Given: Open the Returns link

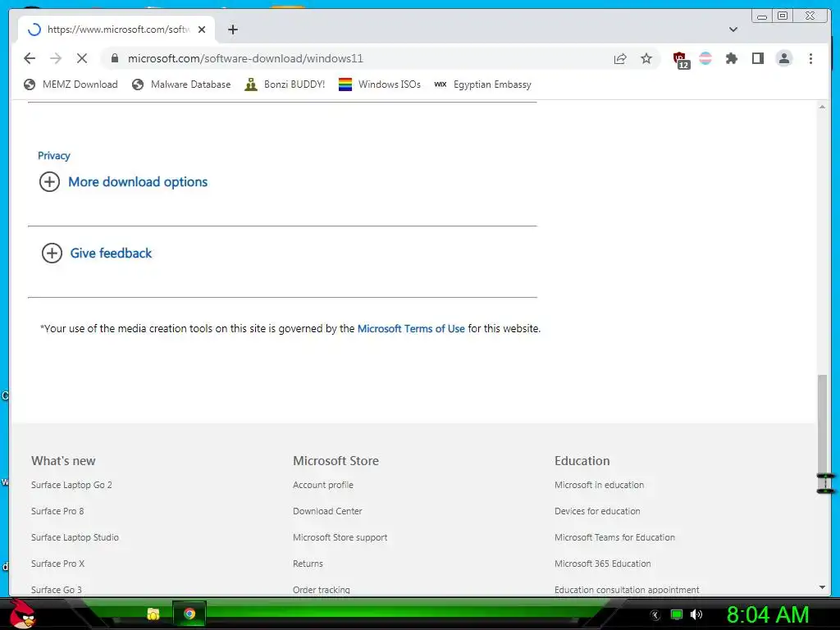Looking at the screenshot, I should click(308, 564).
